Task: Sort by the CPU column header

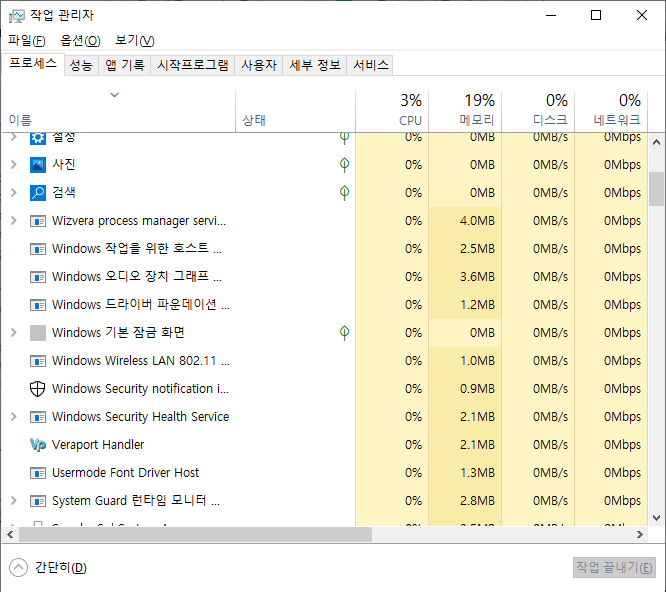Action: coord(392,111)
